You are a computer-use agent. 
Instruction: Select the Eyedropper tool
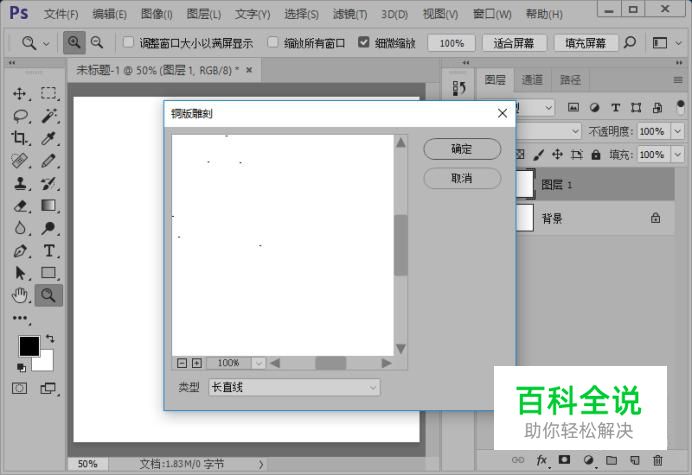click(49, 138)
